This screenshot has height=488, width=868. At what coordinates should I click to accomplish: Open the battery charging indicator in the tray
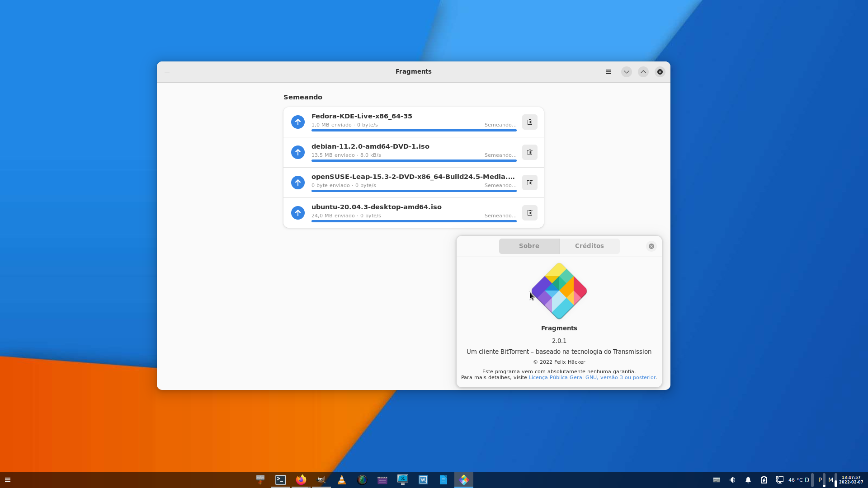click(764, 480)
